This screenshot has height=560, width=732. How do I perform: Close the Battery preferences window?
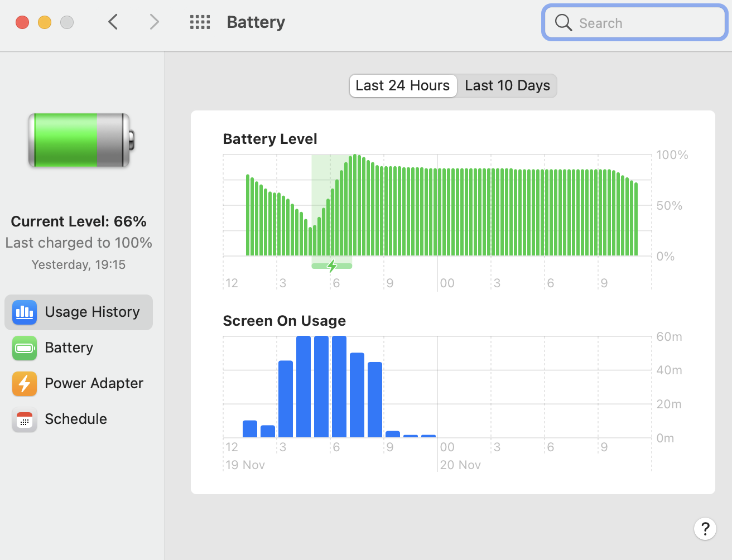22,22
